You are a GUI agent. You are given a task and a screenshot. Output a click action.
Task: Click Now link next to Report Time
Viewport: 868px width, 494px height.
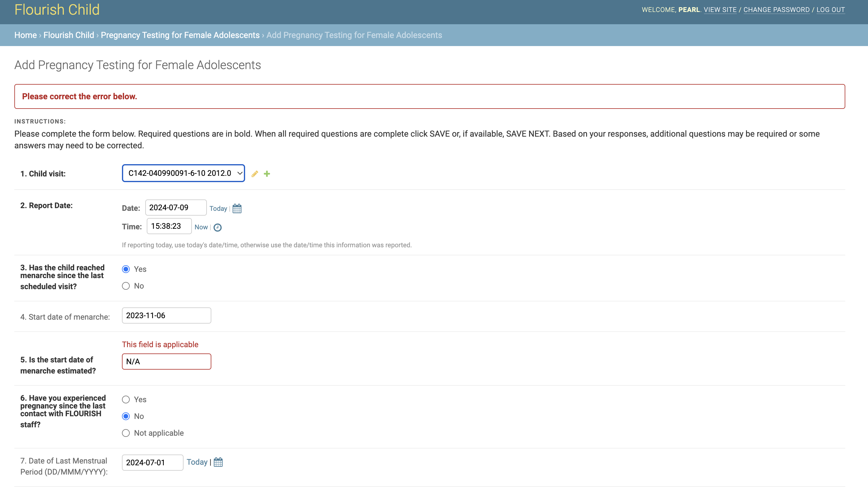tap(201, 227)
